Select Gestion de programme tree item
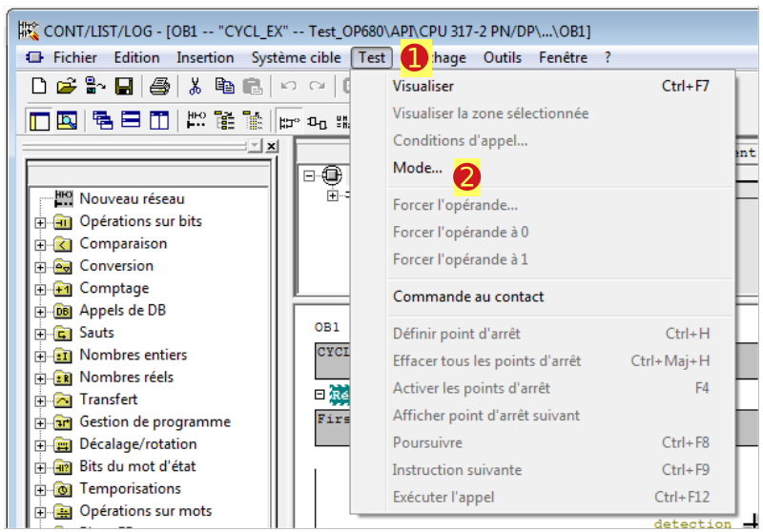The width and height of the screenshot is (763, 532). [155, 421]
